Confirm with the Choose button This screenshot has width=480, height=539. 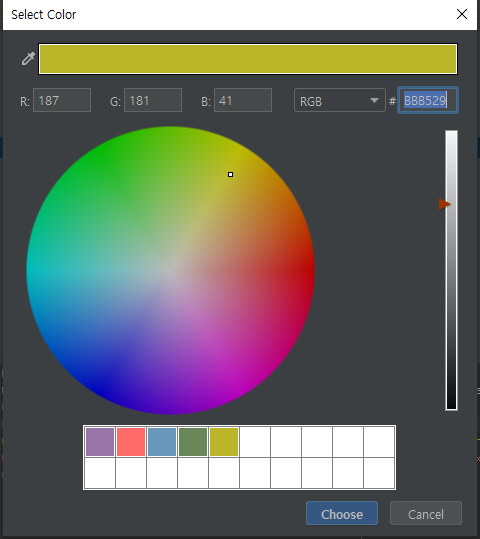(x=342, y=513)
